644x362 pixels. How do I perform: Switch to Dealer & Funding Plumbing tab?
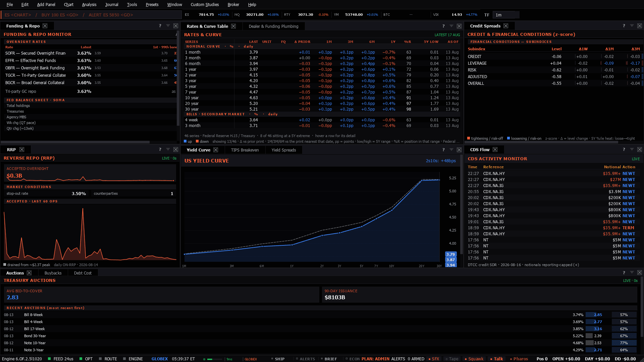pyautogui.click(x=273, y=26)
